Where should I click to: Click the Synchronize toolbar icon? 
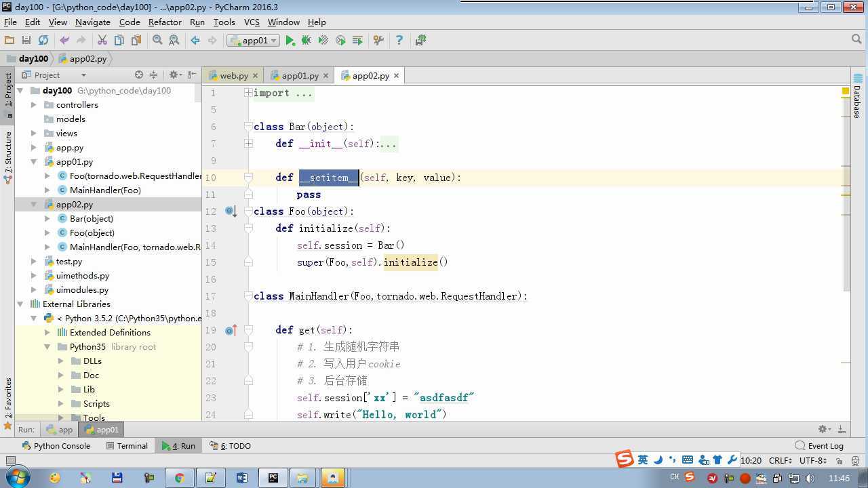click(43, 41)
